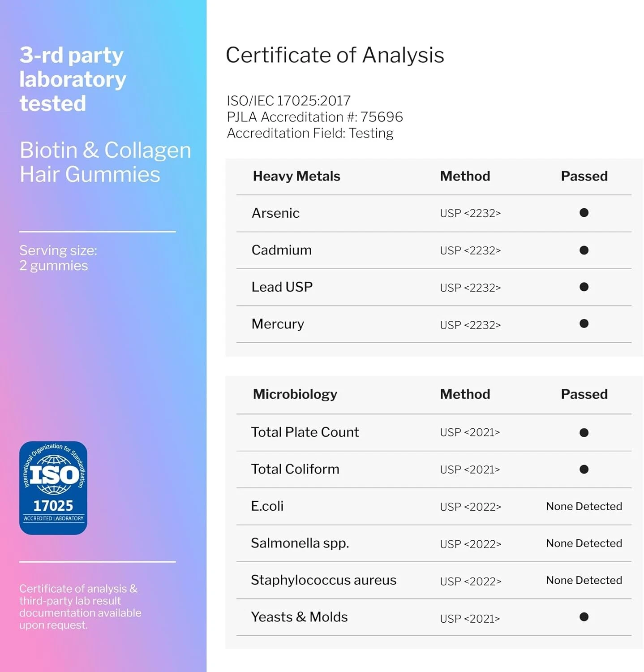Click the PJLA Accreditation number text
644x672 pixels.
pos(314,117)
